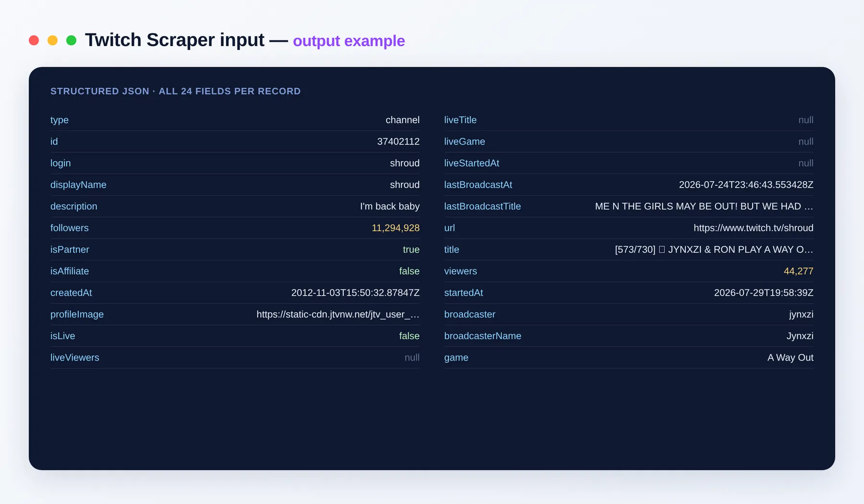Select the broadcasterName value 'Jynxzi'
Image resolution: width=864 pixels, height=504 pixels.
[x=800, y=336]
